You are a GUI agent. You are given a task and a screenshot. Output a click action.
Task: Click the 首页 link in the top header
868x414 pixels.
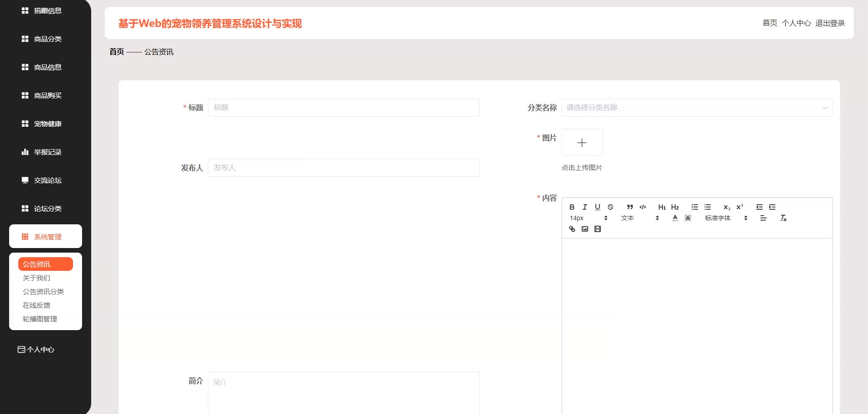(x=770, y=23)
